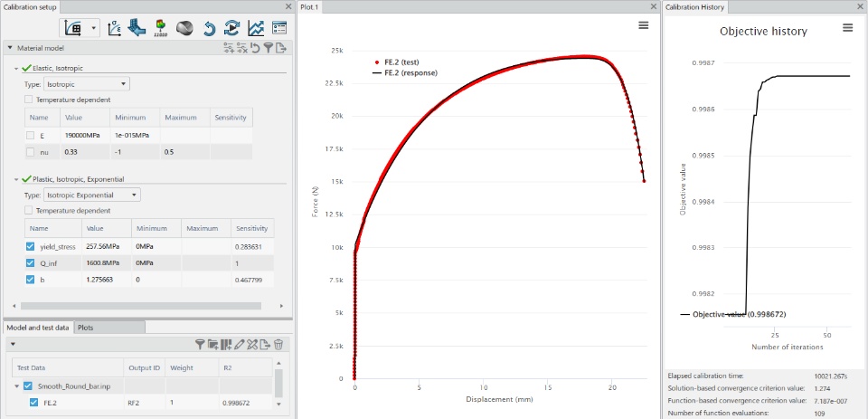Toggle Temperature dependent under Elastic Isotropic

point(29,100)
